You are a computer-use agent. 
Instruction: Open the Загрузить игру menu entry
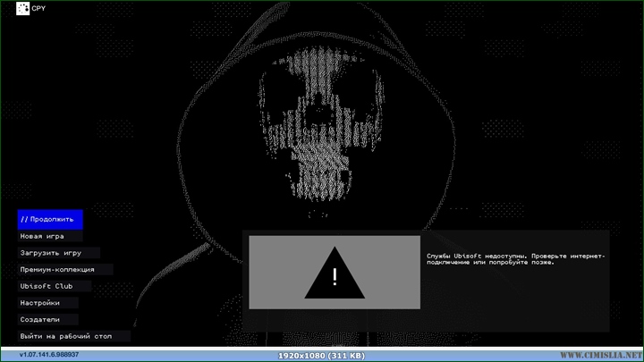pos(51,253)
